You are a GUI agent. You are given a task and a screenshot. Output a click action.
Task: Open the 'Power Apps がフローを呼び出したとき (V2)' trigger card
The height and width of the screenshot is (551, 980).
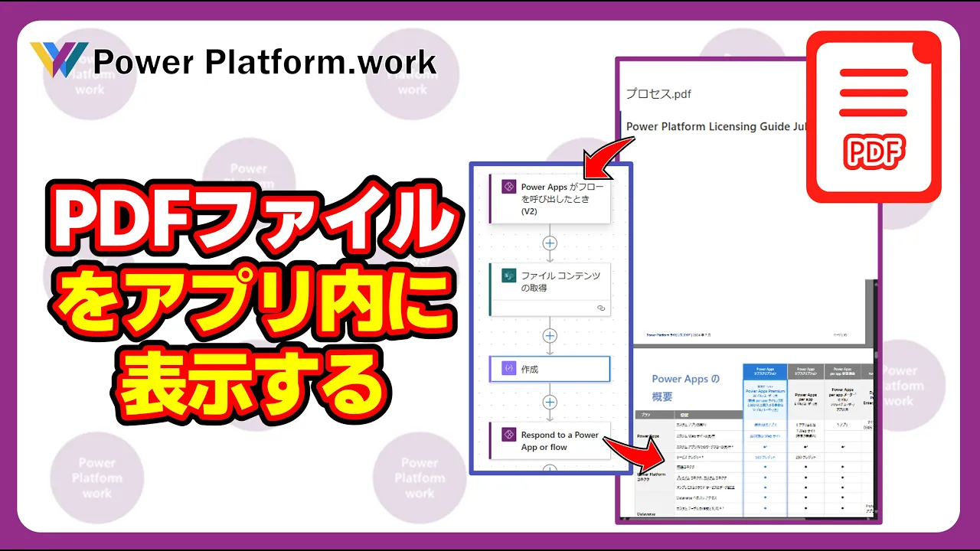550,198
